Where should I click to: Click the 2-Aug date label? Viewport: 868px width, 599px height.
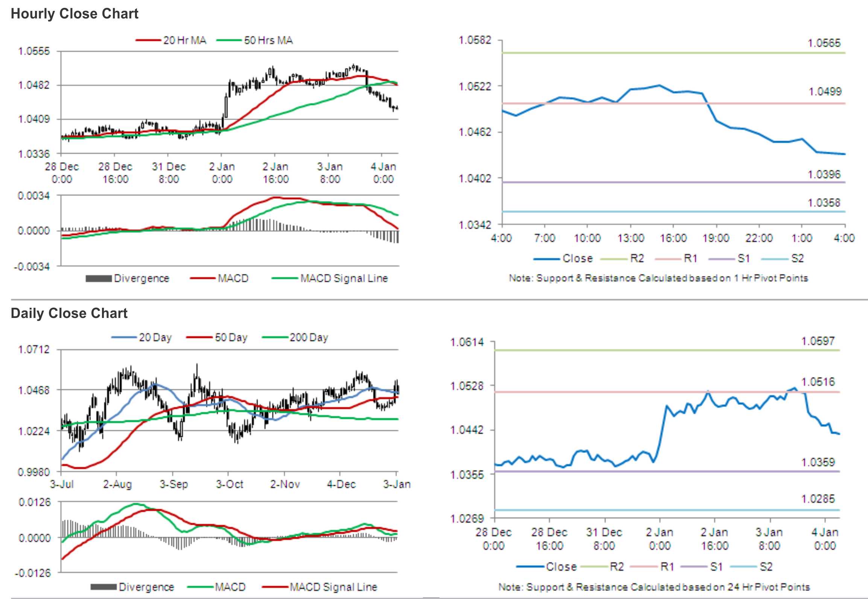[x=117, y=484]
